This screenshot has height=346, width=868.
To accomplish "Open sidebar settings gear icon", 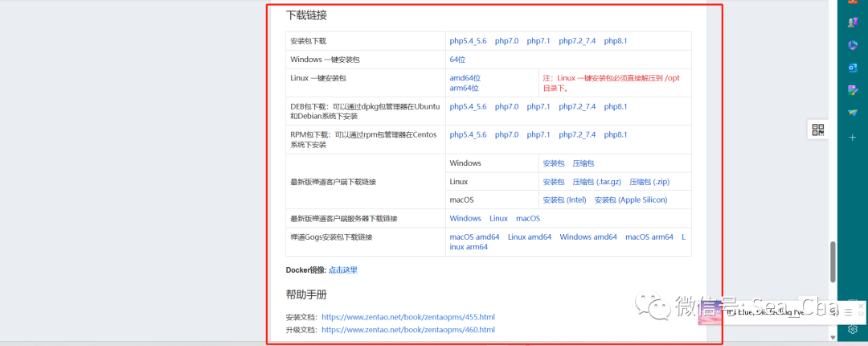I will click(853, 329).
